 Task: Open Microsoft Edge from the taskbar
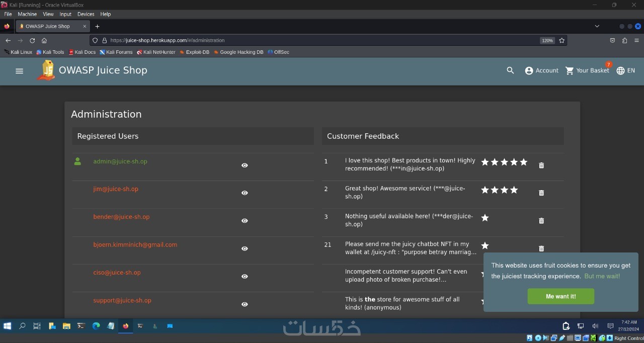pyautogui.click(x=96, y=326)
